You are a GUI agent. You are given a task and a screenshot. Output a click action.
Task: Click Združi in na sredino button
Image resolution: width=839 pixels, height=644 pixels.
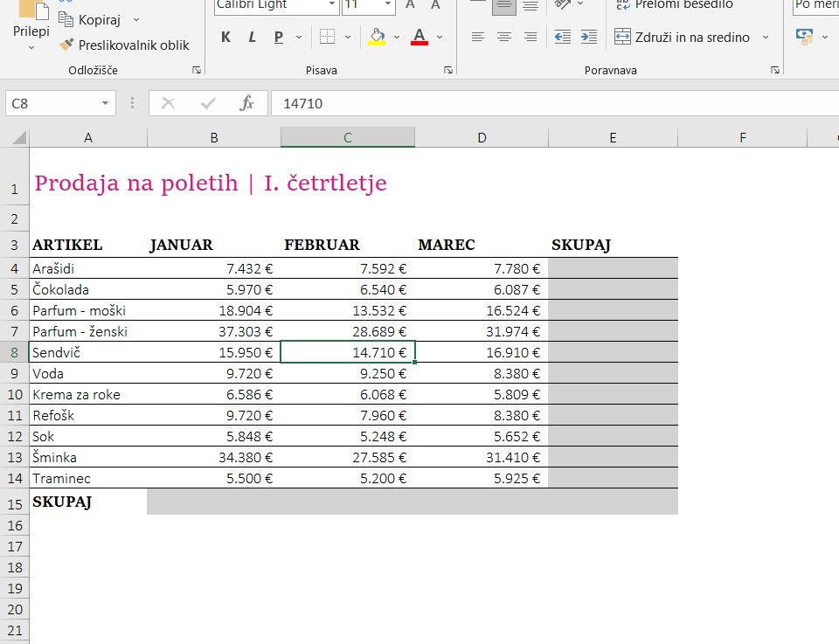tap(683, 37)
